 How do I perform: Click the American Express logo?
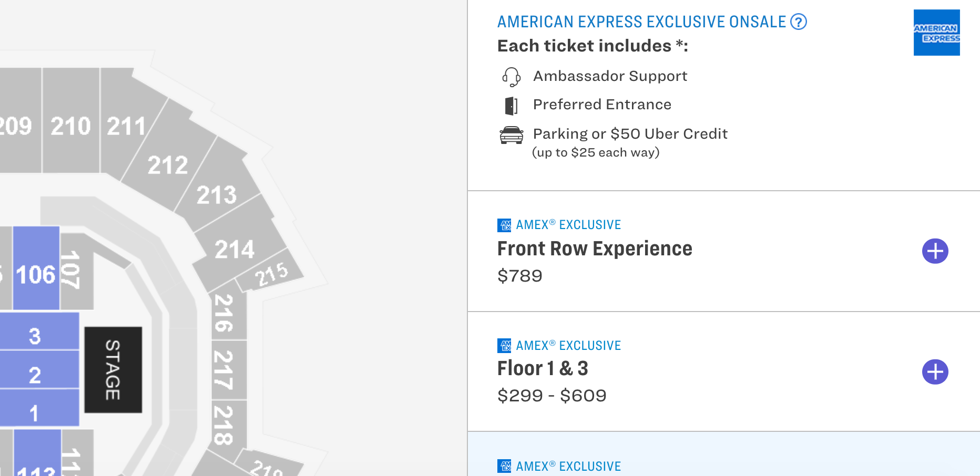[x=936, y=33]
